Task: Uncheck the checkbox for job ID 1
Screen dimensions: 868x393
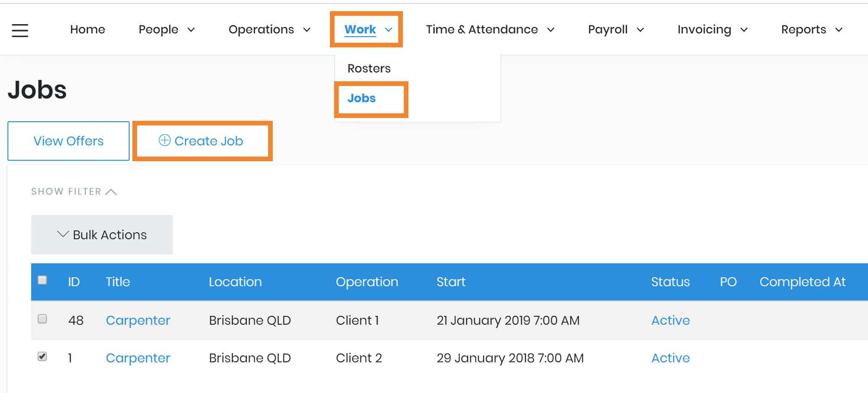Action: (42, 356)
